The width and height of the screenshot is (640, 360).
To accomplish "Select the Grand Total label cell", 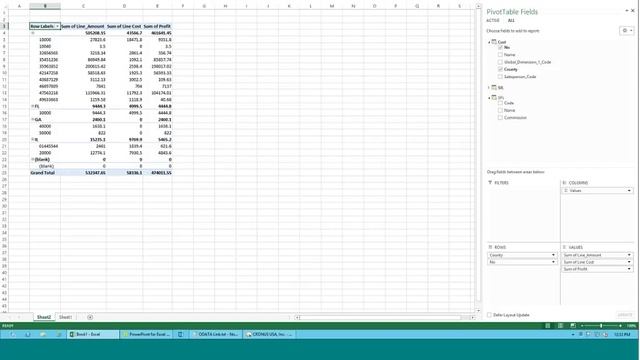I will (45, 173).
